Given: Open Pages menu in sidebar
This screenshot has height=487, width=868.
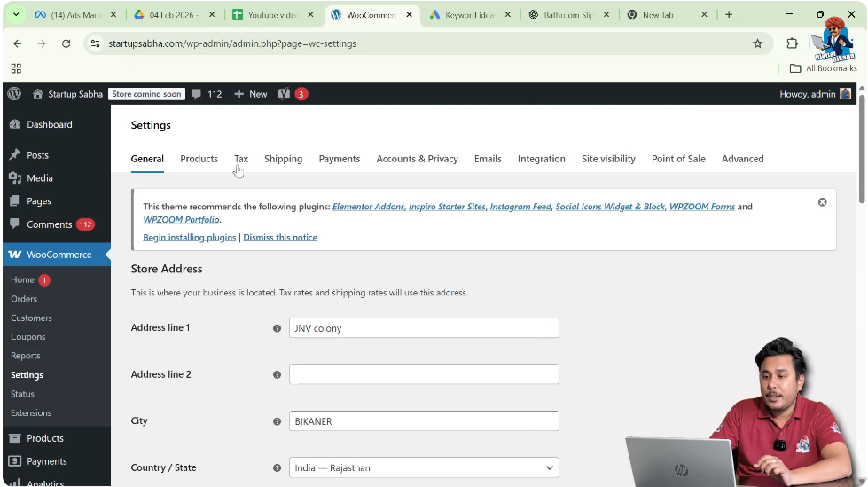Looking at the screenshot, I should pos(39,201).
